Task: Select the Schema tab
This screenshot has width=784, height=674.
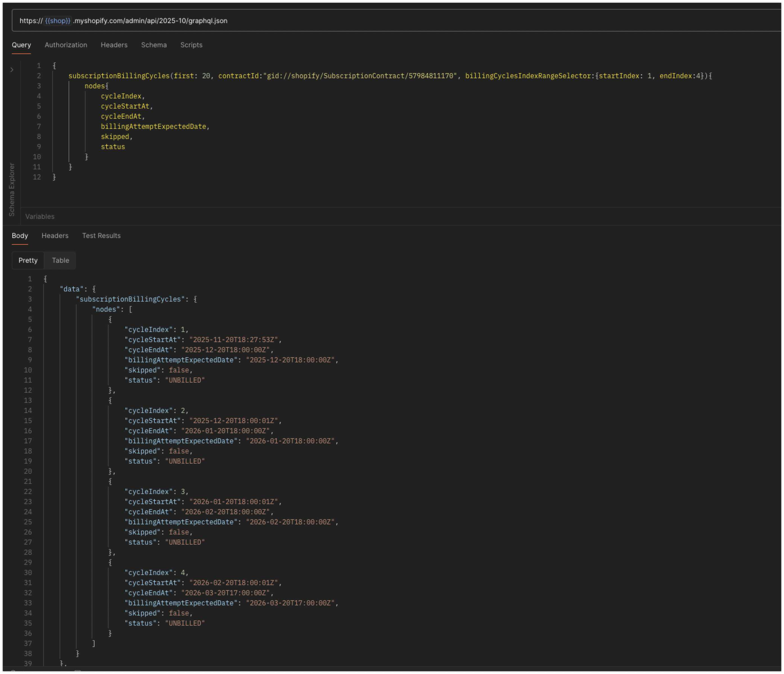Action: [154, 45]
